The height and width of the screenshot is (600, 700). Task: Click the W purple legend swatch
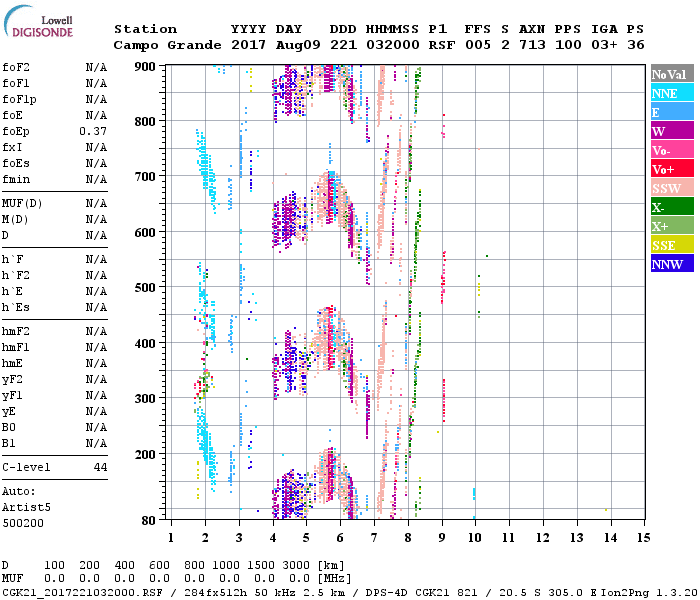[x=671, y=131]
